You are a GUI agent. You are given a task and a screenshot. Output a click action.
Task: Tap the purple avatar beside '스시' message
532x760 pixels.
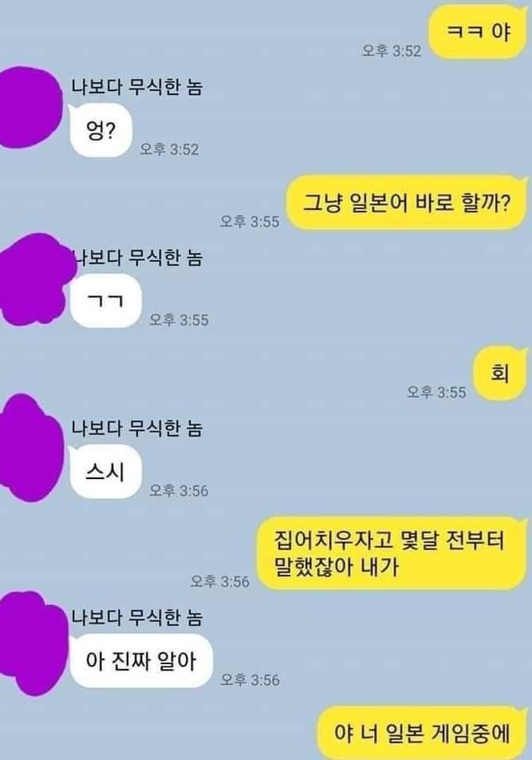point(30,449)
